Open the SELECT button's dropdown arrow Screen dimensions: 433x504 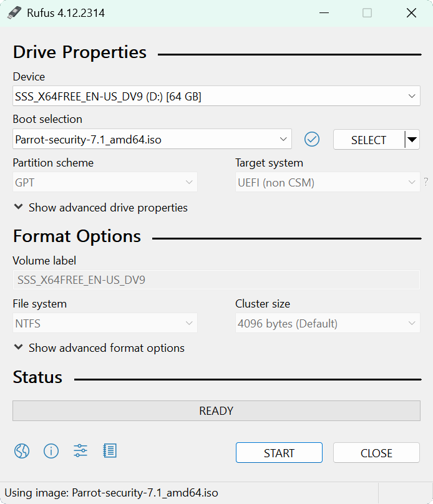(412, 140)
